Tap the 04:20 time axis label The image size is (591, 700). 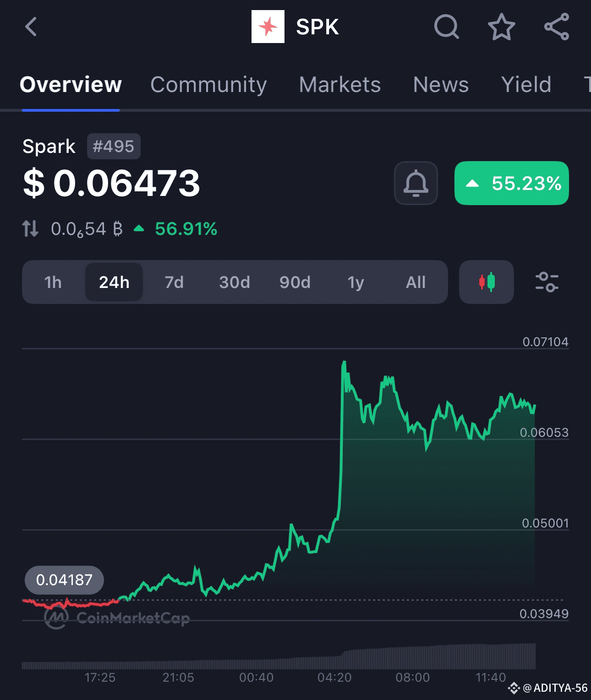(x=334, y=677)
